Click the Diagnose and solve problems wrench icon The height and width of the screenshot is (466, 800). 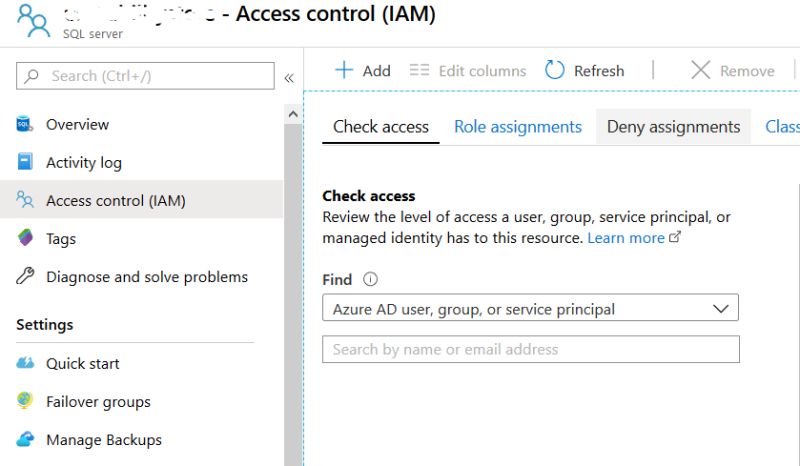[x=24, y=276]
